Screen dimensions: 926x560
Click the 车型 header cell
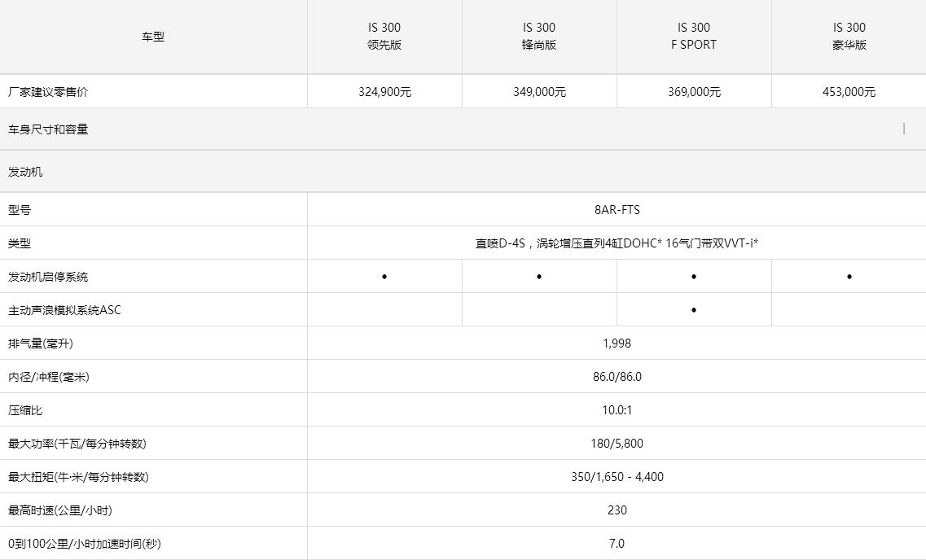coord(153,37)
